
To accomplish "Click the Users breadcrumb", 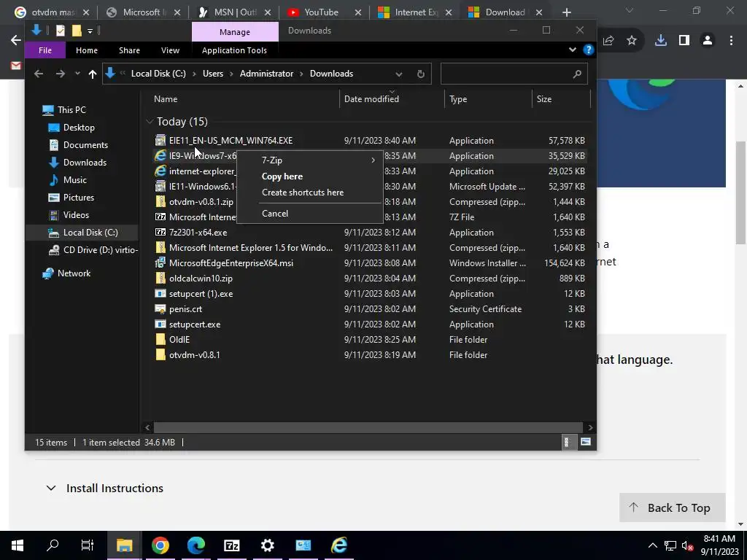I will coord(213,74).
